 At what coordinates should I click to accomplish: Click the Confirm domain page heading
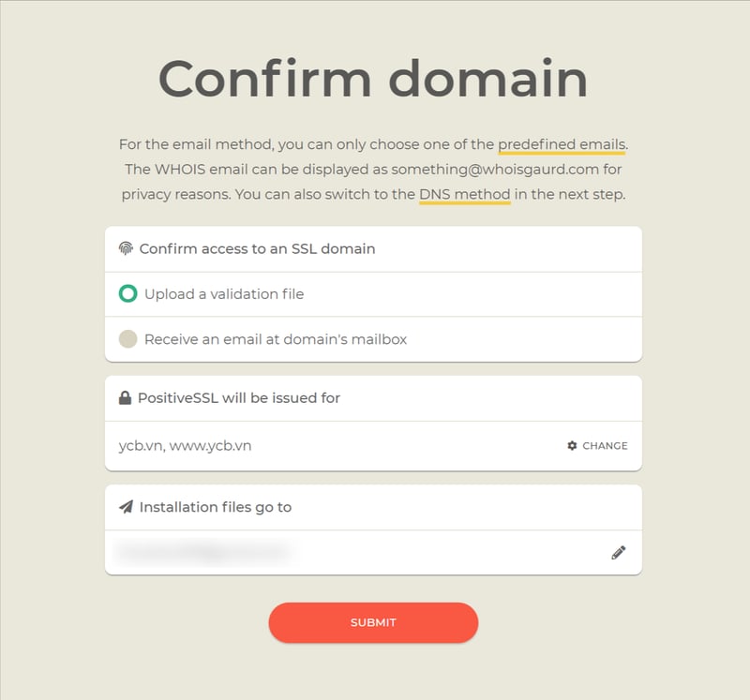coord(373,78)
